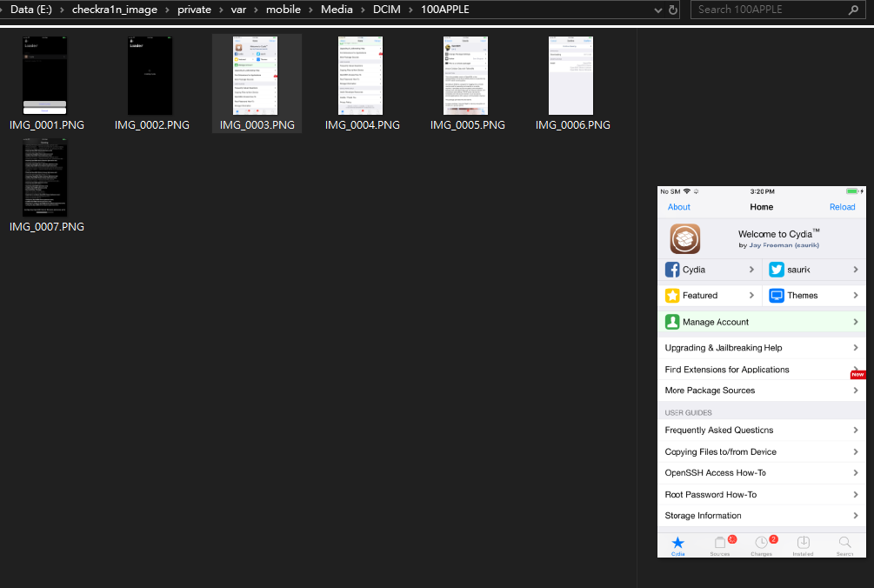Image resolution: width=874 pixels, height=588 pixels.
Task: Go to checkra1n_image in breadcrumb
Action: coord(114,10)
